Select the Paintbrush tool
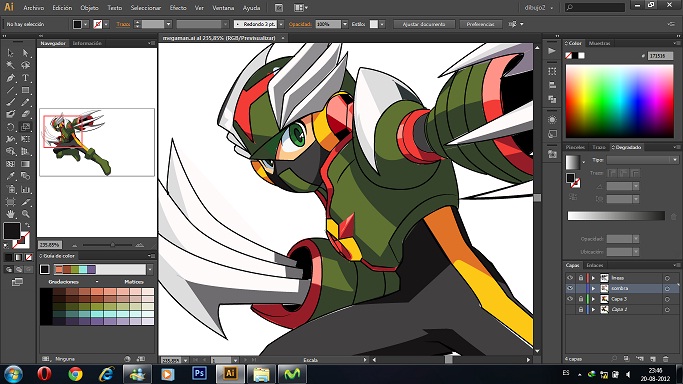This screenshot has width=683, height=384. [x=10, y=102]
